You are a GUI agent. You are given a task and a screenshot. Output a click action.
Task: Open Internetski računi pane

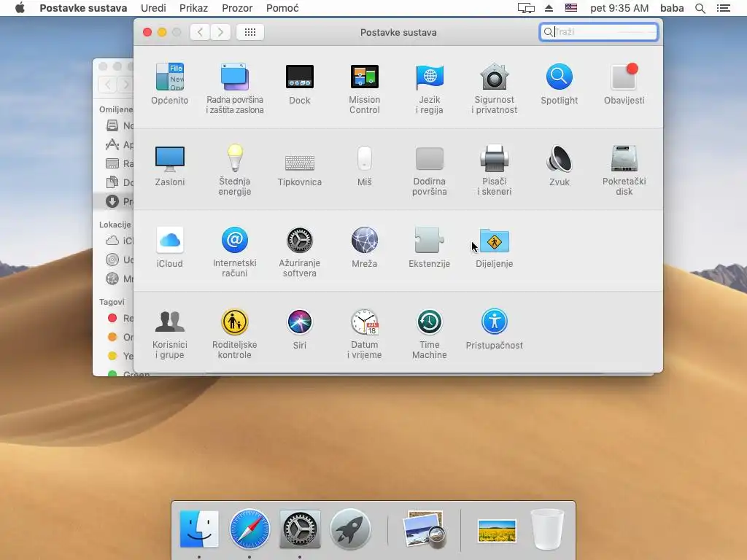pos(235,252)
